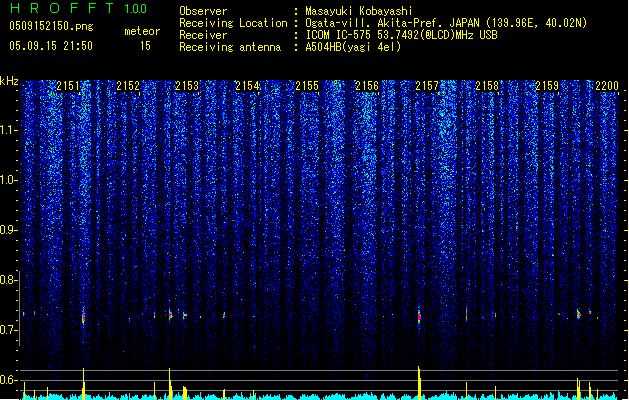This screenshot has height=400, width=629.
Task: Click the ICOM IC-575 53.7492 MHz USB text
Action: pos(401,35)
